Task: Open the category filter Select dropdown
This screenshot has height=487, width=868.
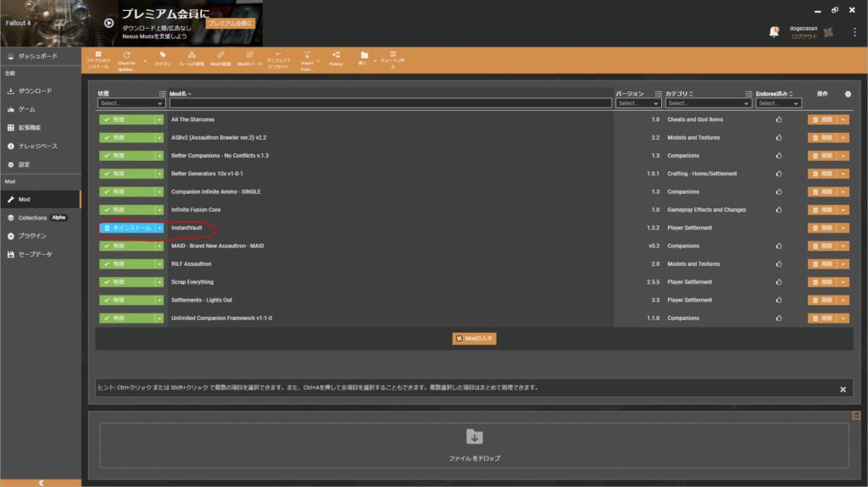Action: 708,103
